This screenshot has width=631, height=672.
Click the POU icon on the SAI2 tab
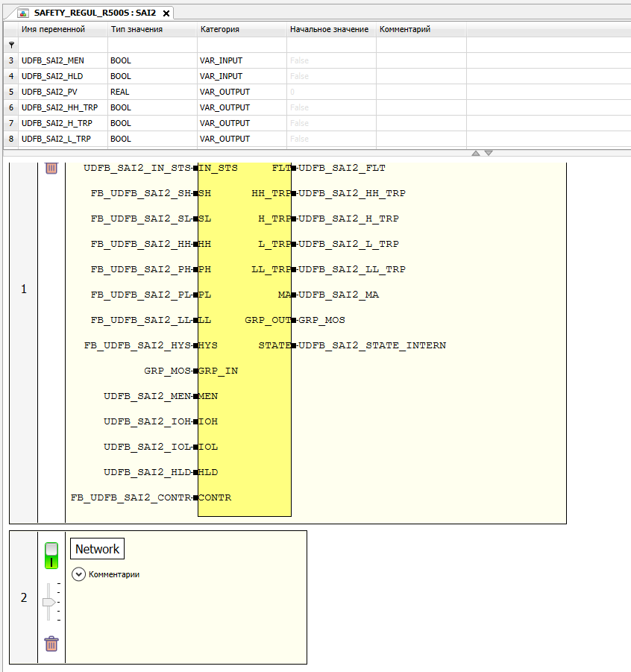[24, 13]
